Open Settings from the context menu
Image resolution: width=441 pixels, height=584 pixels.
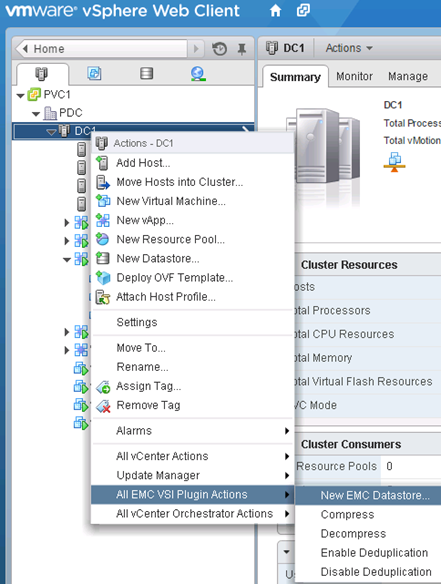coord(192,322)
